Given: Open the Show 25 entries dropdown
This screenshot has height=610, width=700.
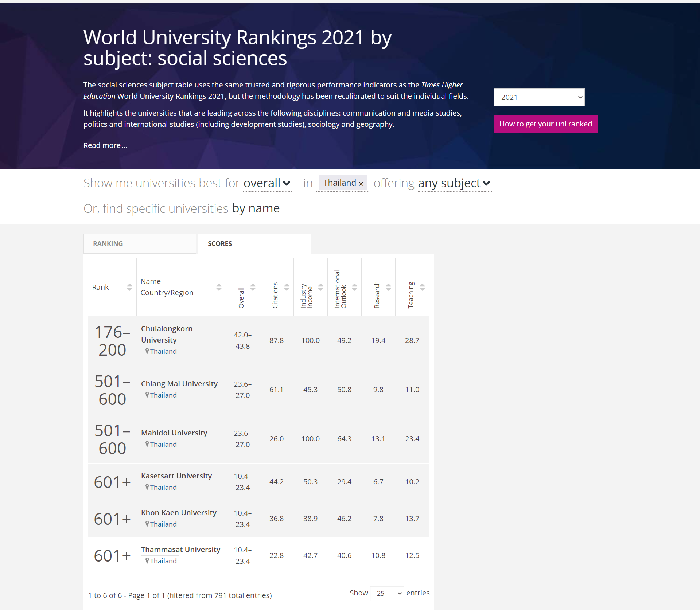Looking at the screenshot, I should tap(387, 593).
